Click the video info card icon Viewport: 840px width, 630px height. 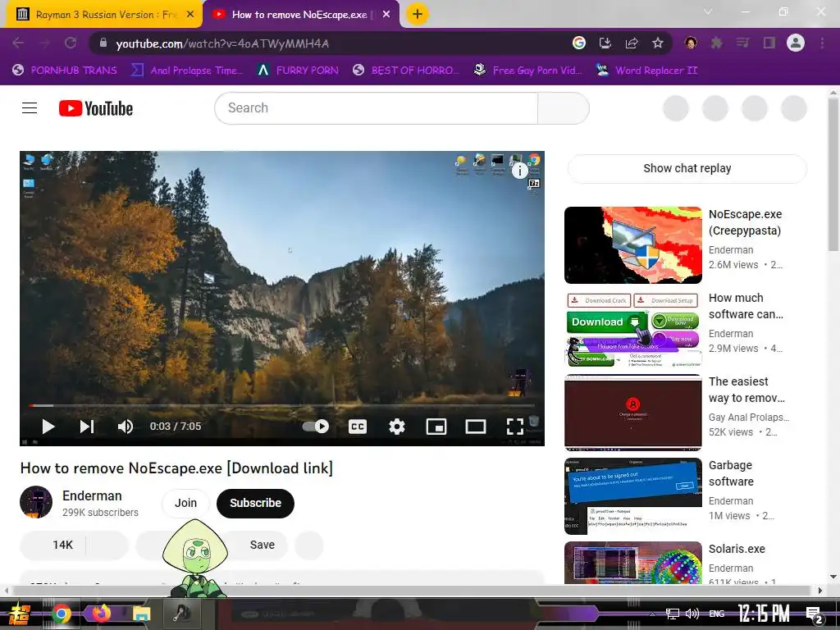(519, 171)
